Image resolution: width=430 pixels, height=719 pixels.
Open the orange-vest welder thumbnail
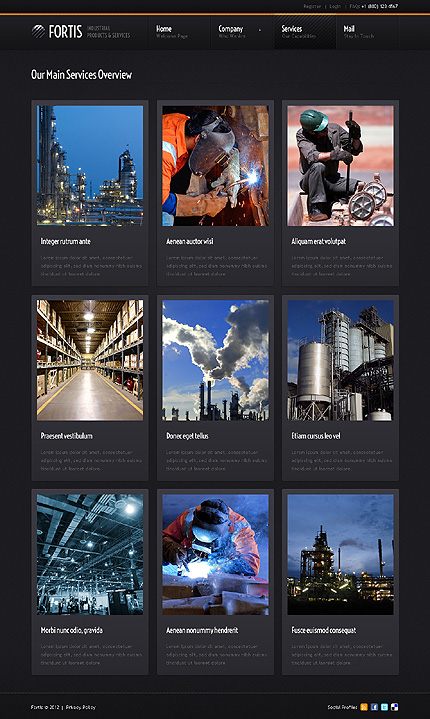pos(215,166)
